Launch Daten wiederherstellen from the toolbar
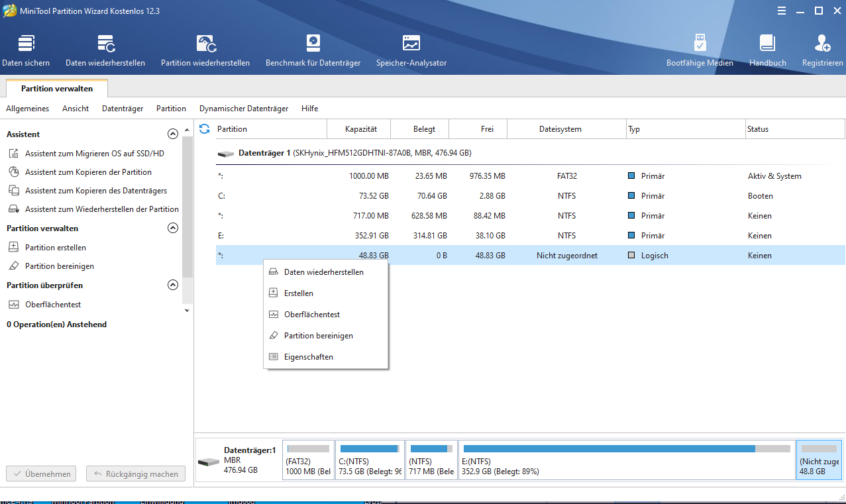This screenshot has height=504, width=846. (x=105, y=51)
